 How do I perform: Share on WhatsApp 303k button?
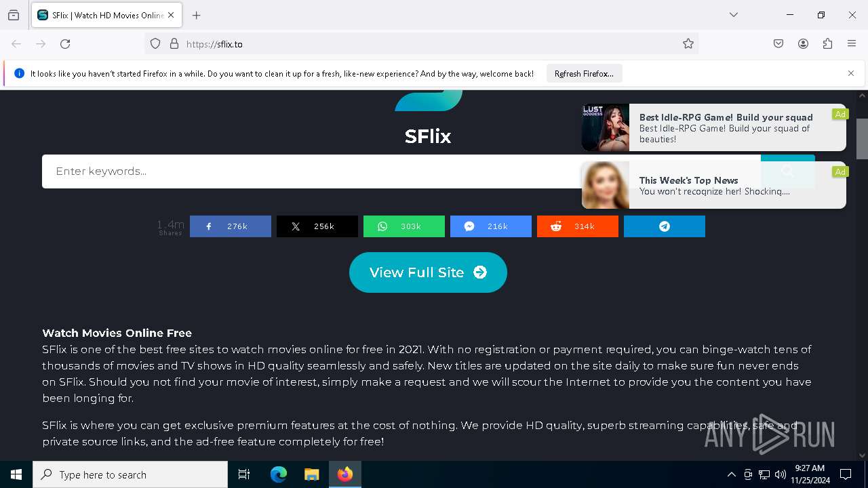[404, 226]
